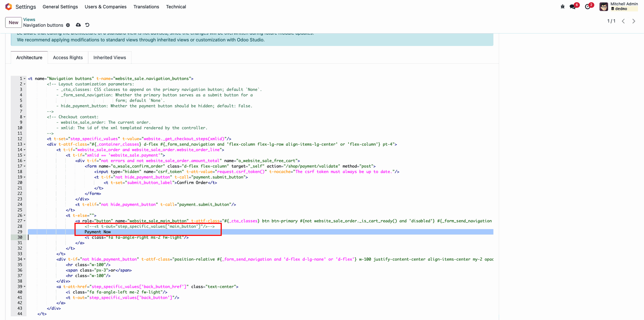Open the Technical menu
The image size is (644, 320).
click(x=176, y=7)
